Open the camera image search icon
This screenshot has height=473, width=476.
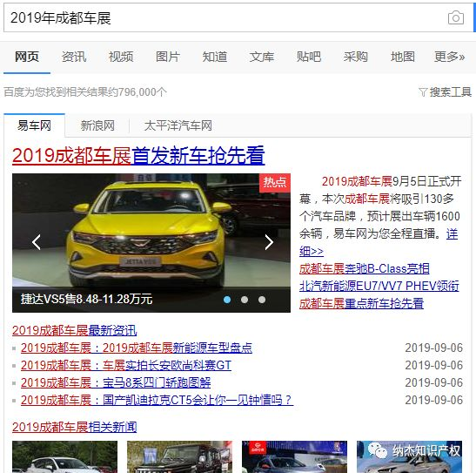tap(456, 17)
